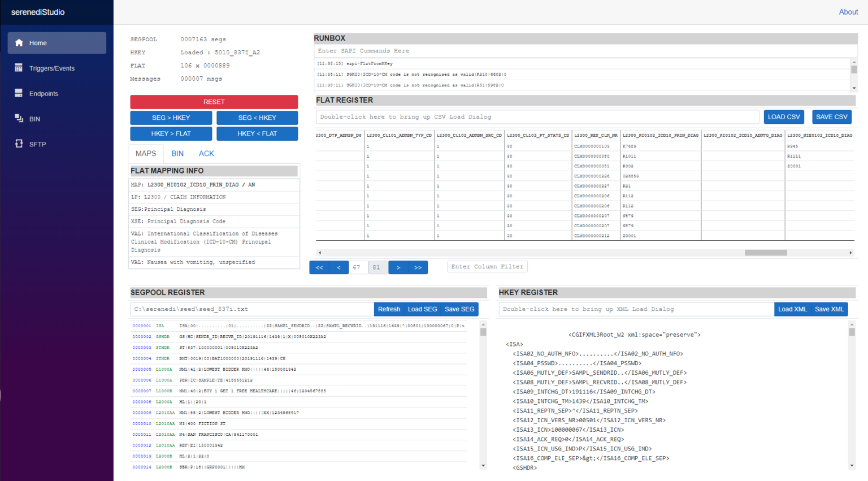
Task: Click Load SEG button
Action: click(423, 309)
